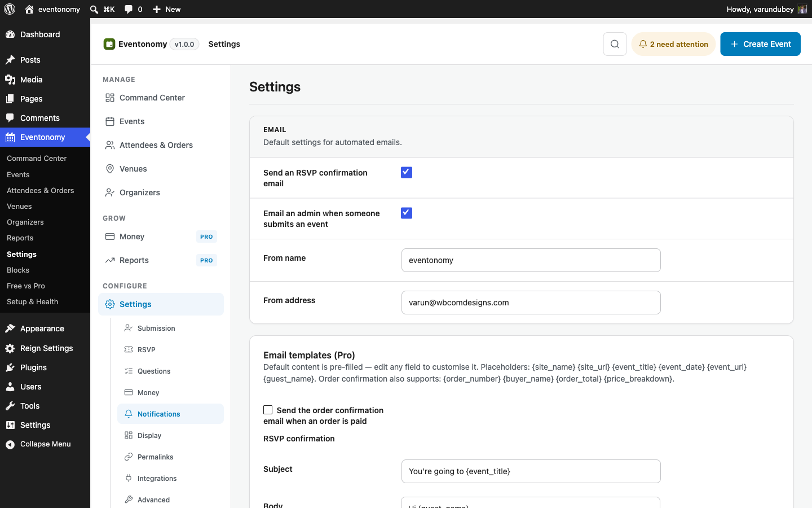Screen dimensions: 812x508
Task: Click the WordPress logo icon
Action: (x=10, y=9)
